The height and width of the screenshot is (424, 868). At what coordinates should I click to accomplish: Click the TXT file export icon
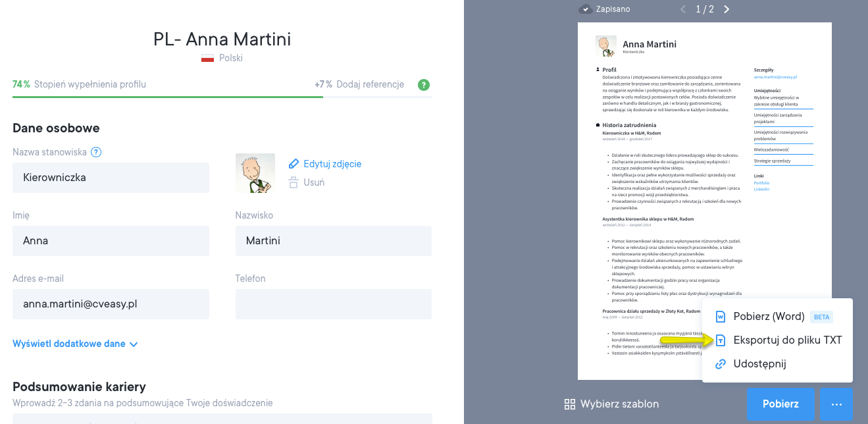(721, 340)
